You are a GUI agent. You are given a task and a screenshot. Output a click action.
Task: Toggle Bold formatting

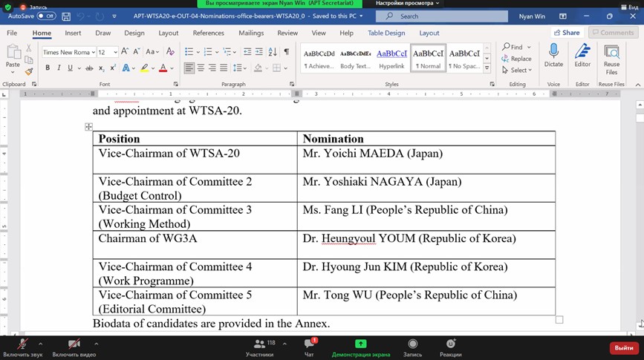click(x=48, y=68)
